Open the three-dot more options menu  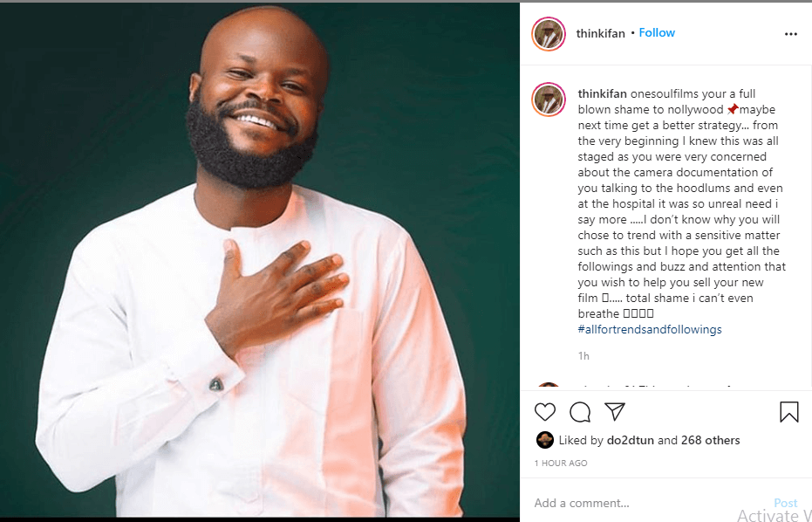(791, 34)
